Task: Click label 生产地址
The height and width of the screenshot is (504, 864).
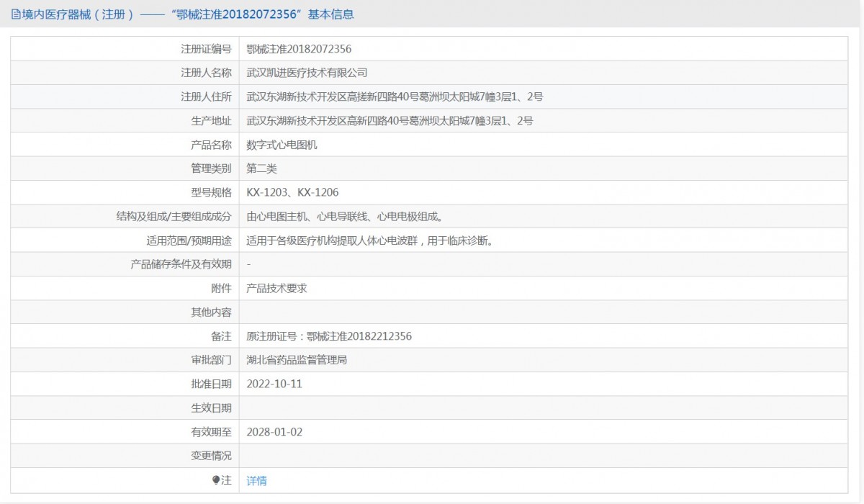Action: (x=211, y=121)
